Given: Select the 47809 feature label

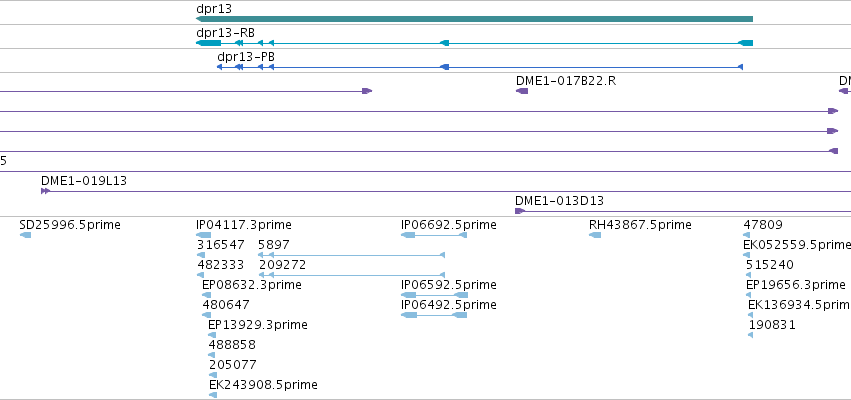Looking at the screenshot, I should click(763, 225).
